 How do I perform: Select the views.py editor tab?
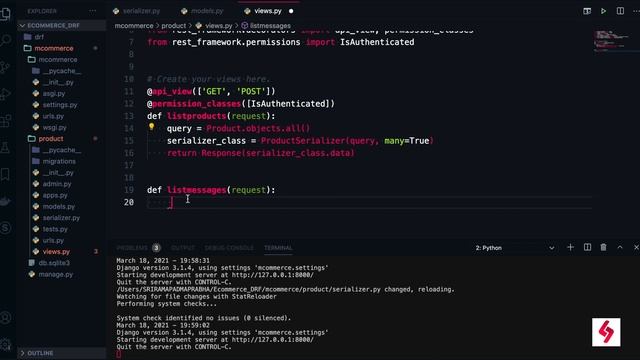268,11
